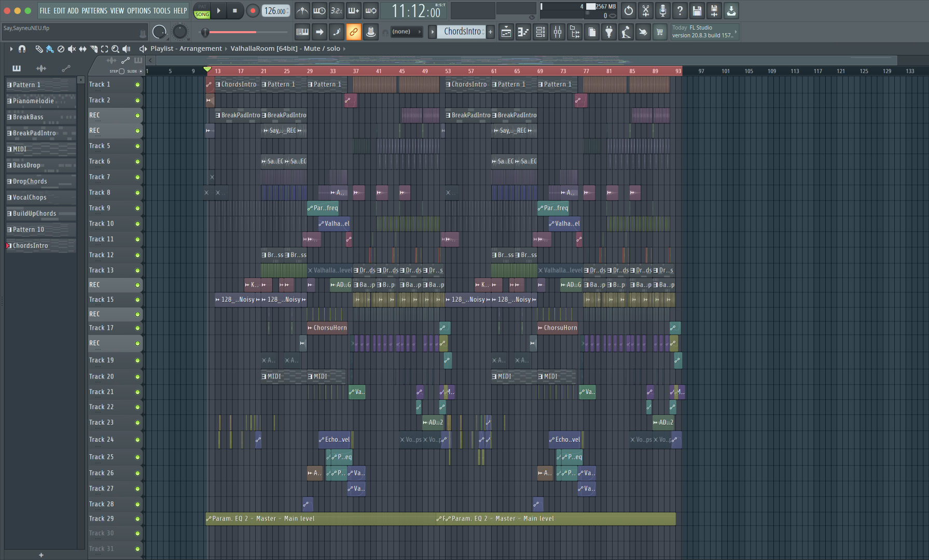Screen dimensions: 929x560
Task: Open the ADD menu
Action: [x=73, y=10]
